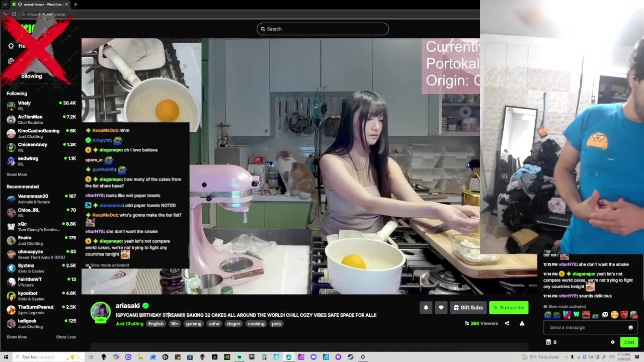Open Chloe_IRL's recommended channel
The height and width of the screenshot is (362, 644).
[x=41, y=213]
